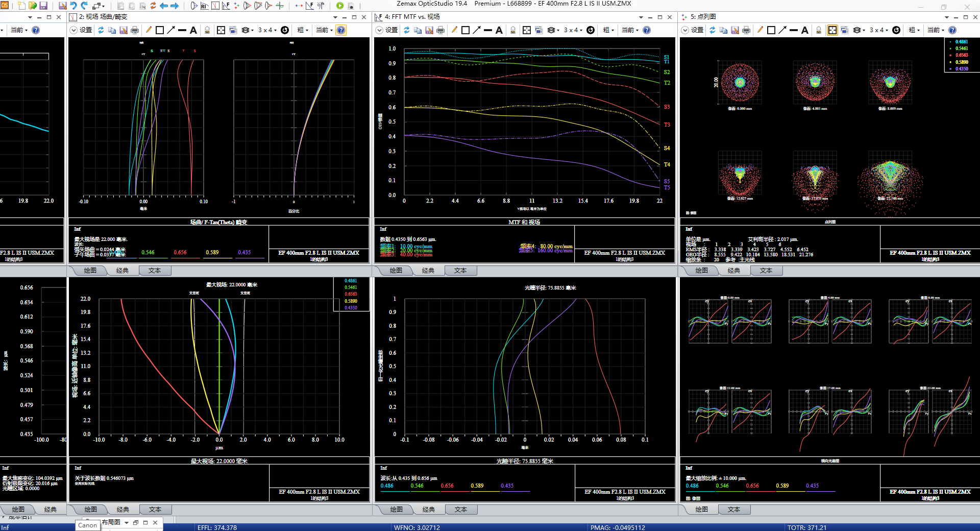Click the green Run button in top toolbar
980x531 pixels.
pyautogui.click(x=340, y=6)
